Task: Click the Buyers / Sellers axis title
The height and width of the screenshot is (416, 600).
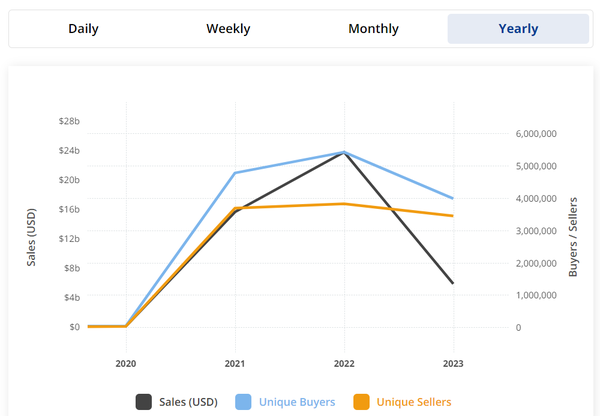Action: pyautogui.click(x=574, y=236)
